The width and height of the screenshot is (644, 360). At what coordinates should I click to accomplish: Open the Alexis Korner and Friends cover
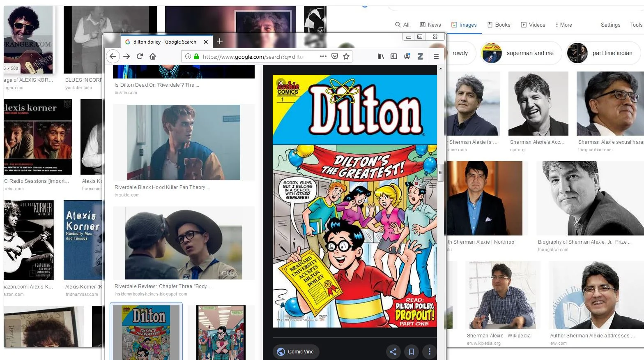click(x=29, y=240)
